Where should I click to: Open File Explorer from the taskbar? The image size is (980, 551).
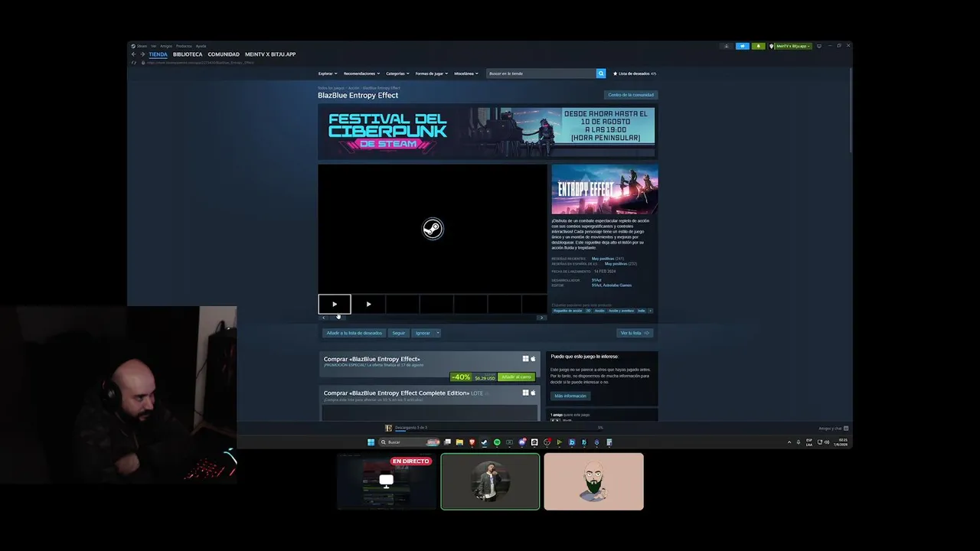click(x=459, y=442)
